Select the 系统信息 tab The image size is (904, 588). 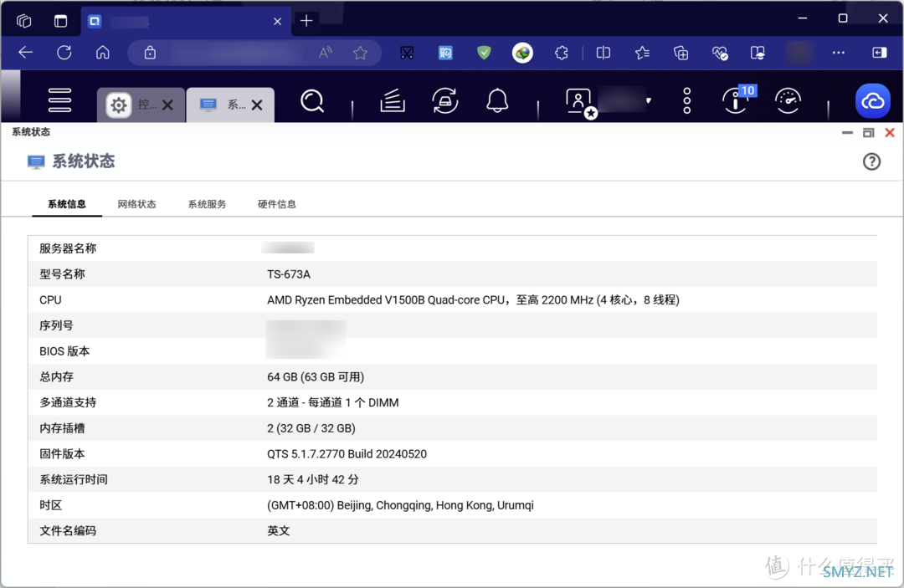(x=67, y=204)
